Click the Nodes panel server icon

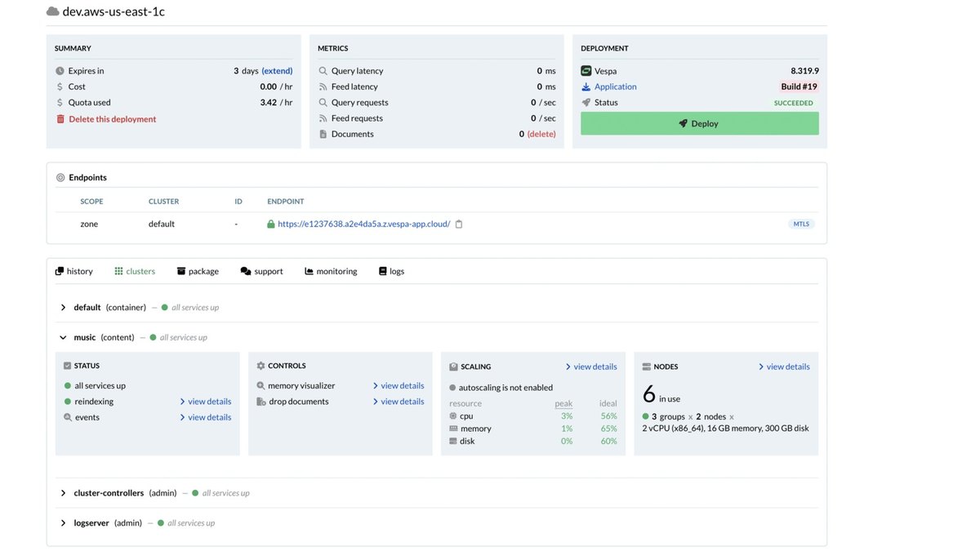[x=647, y=367]
